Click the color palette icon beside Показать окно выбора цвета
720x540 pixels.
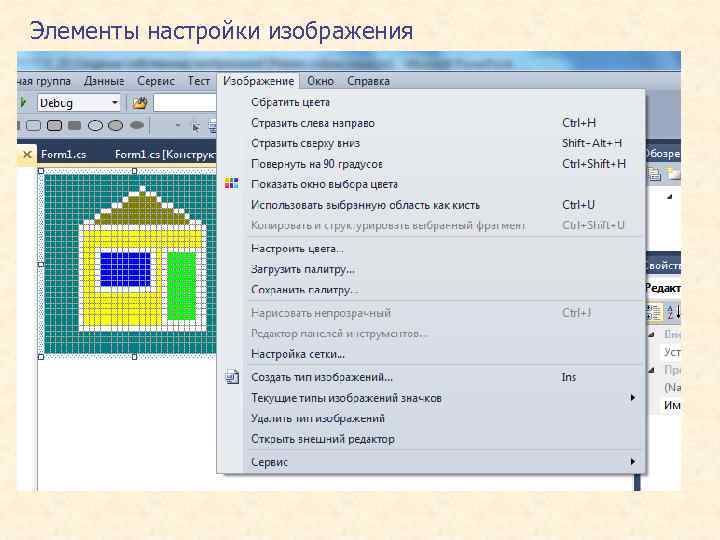(x=231, y=184)
